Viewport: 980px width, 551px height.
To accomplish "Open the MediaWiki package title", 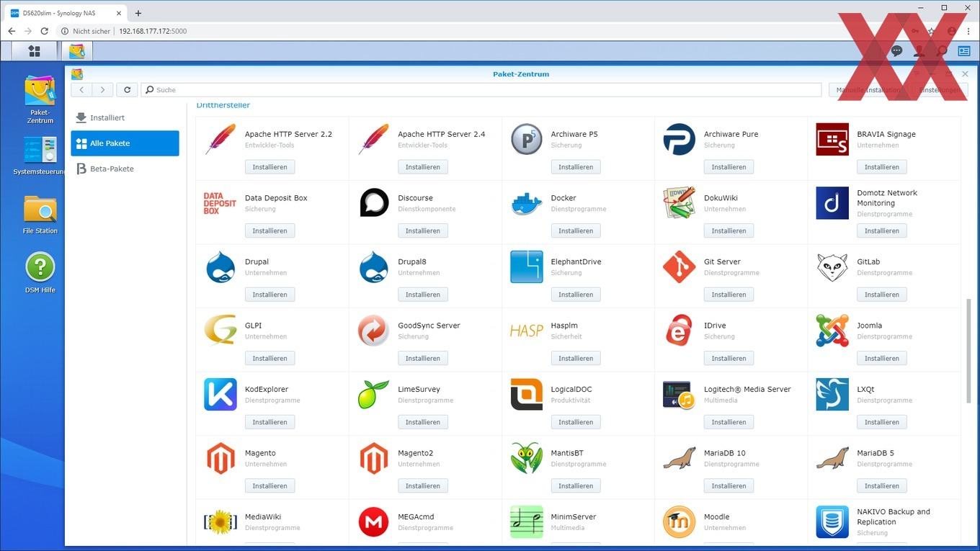I will (263, 517).
